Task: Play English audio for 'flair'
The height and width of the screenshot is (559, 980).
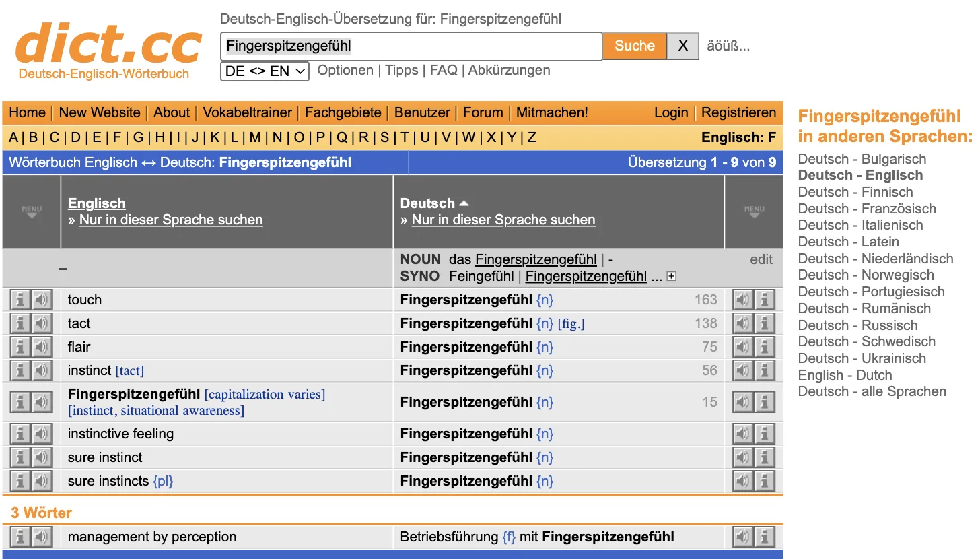Action: (42, 347)
